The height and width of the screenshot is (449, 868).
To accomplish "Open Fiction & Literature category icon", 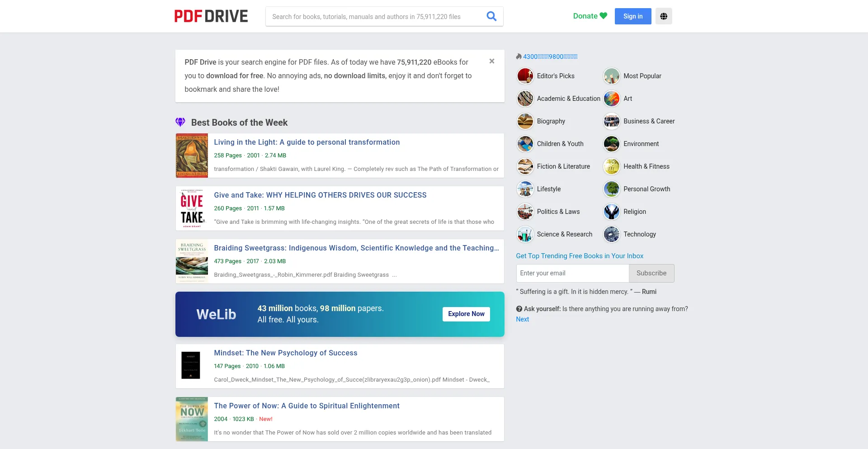I will [525, 166].
